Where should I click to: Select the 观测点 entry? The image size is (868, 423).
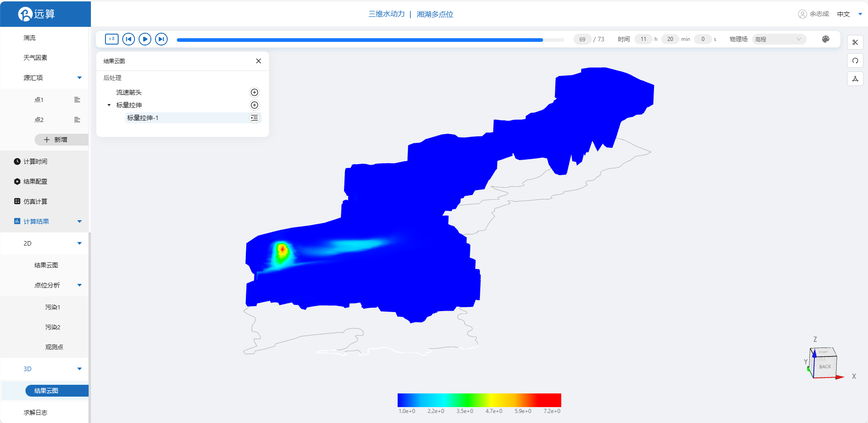[54, 347]
